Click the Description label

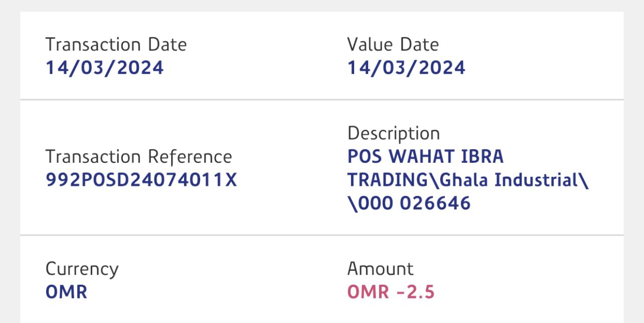click(x=393, y=134)
